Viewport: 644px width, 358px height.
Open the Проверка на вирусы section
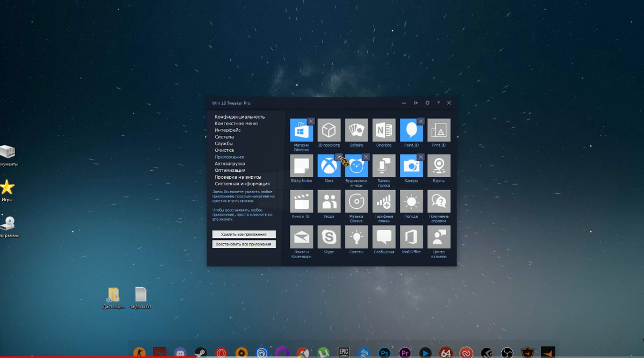point(238,177)
